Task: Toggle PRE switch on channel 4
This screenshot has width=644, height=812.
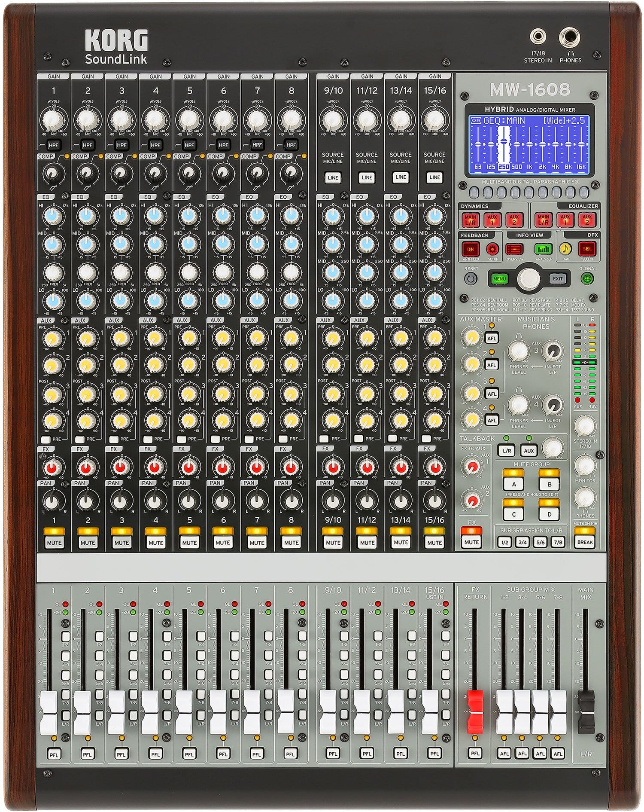Action: (x=148, y=439)
